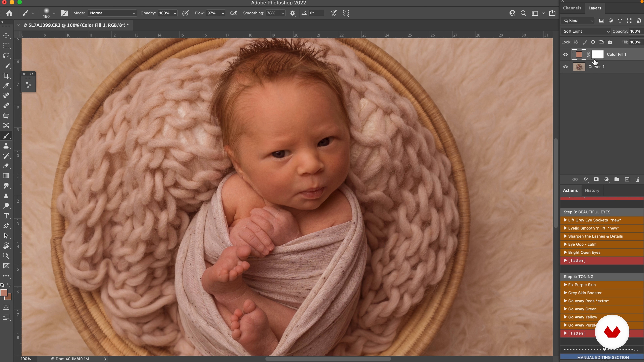Toggle pressure for opacity
The width and height of the screenshot is (644, 362).
(185, 13)
